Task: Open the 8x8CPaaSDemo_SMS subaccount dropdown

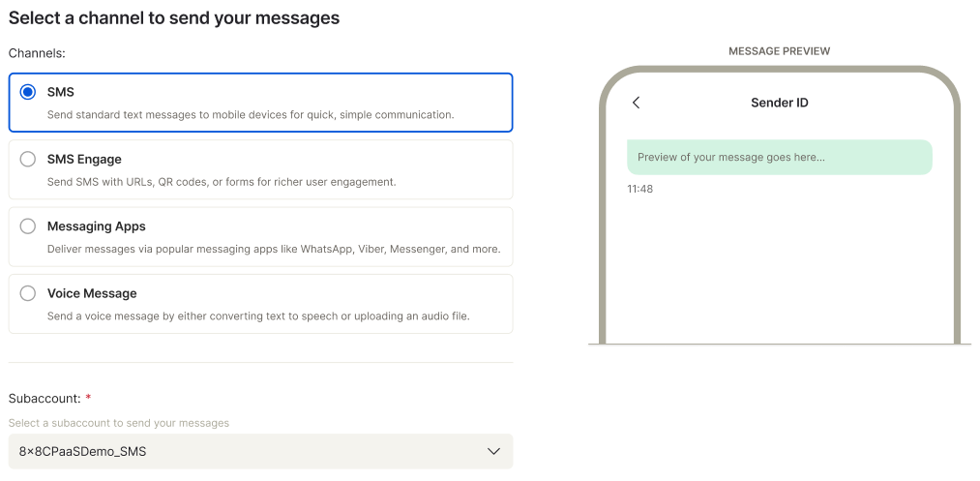Action: click(259, 451)
